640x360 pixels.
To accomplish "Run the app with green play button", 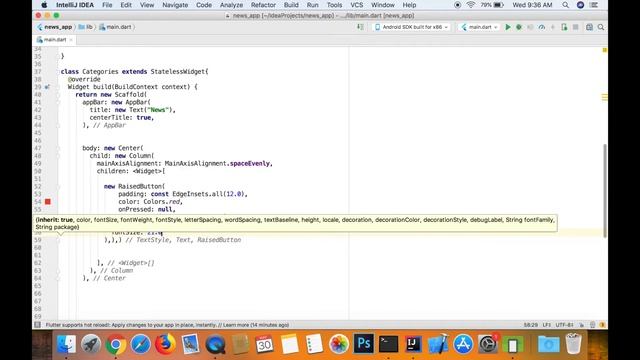I will (x=508, y=27).
